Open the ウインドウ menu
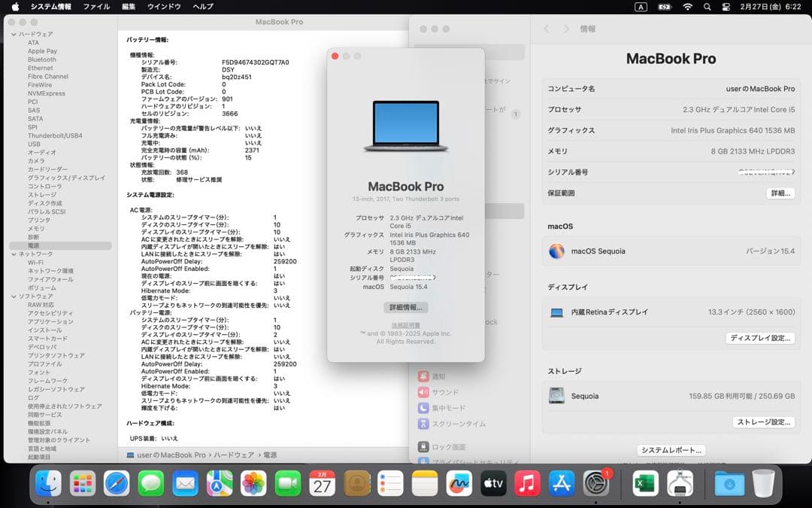812x508 pixels. pos(164,7)
